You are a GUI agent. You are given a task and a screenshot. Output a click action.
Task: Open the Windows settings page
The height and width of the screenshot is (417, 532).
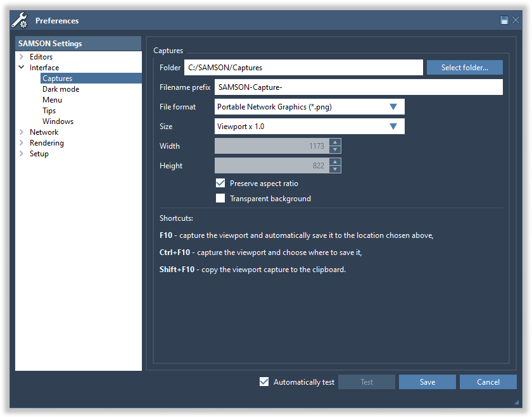coord(58,121)
